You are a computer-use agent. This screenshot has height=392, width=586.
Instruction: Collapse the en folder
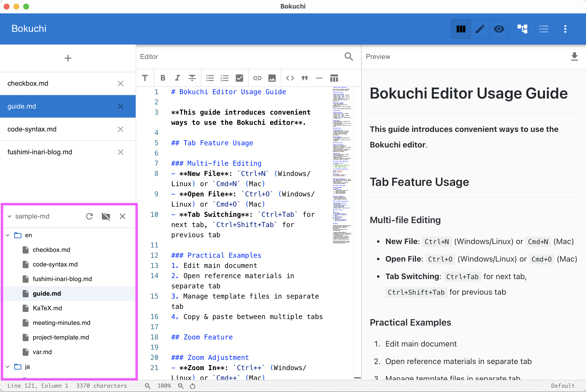click(x=8, y=235)
